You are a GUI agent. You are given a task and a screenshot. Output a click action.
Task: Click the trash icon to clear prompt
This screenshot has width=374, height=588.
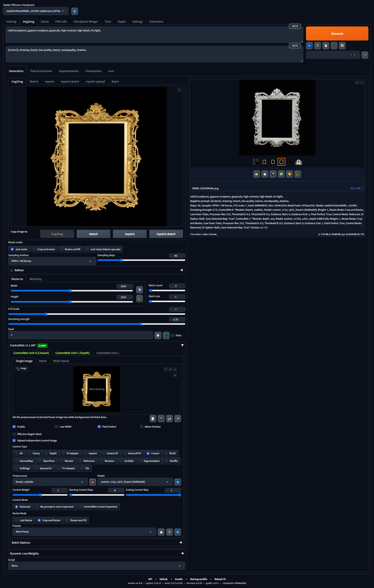[317, 46]
